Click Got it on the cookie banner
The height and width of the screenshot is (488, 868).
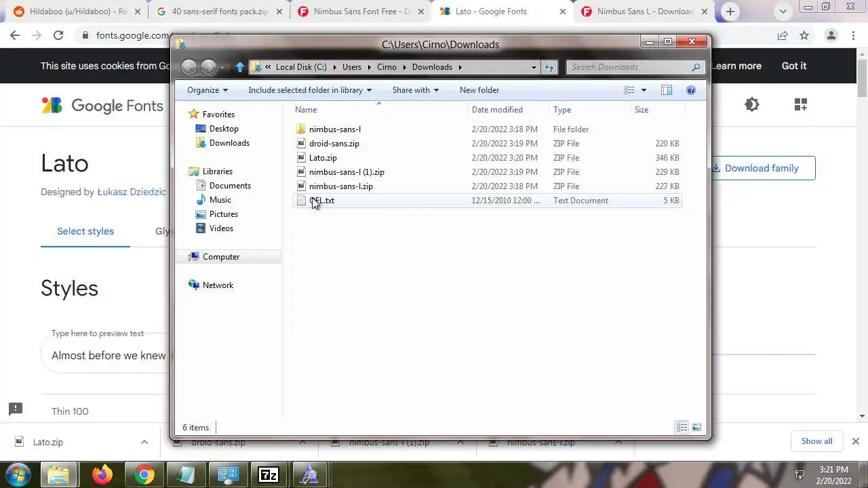(794, 66)
